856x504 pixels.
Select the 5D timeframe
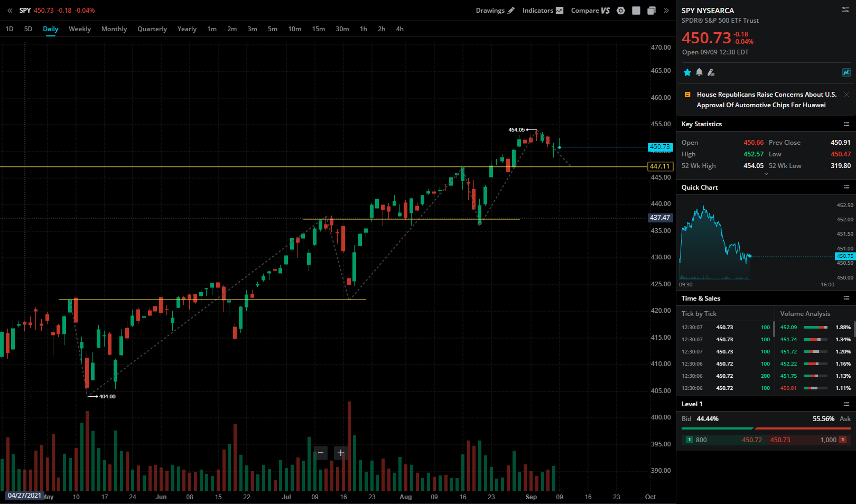point(29,29)
